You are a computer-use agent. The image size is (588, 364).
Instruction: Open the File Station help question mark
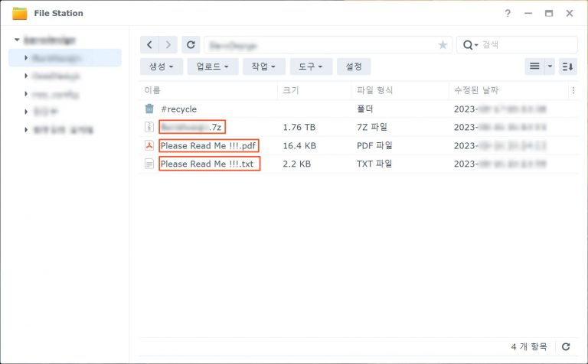[508, 13]
